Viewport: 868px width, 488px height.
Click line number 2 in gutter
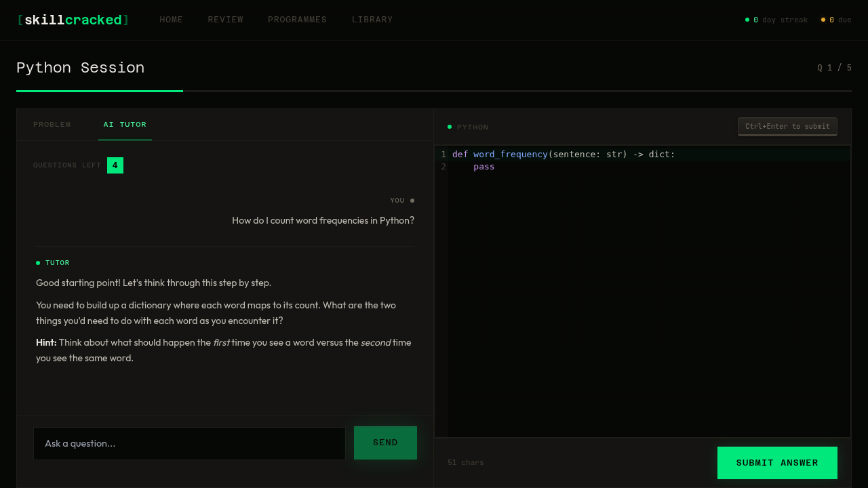[443, 166]
